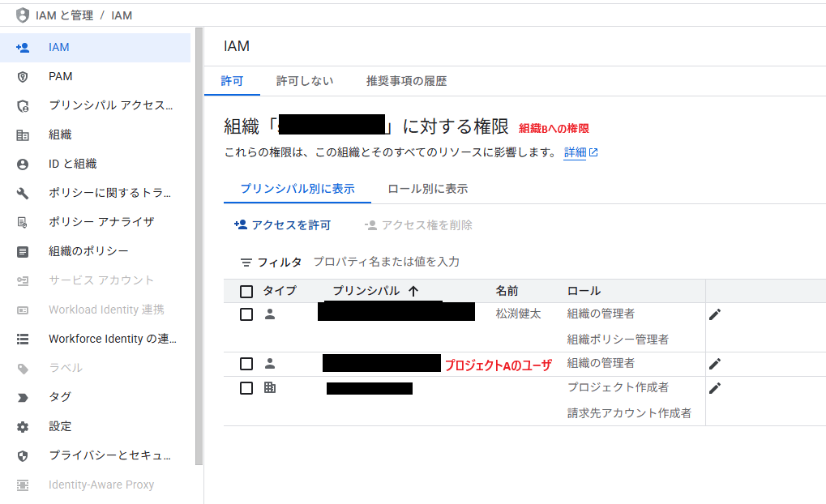826x504 pixels.
Task: Click the wrench icon for policy troubleshooting
Action: point(23,194)
